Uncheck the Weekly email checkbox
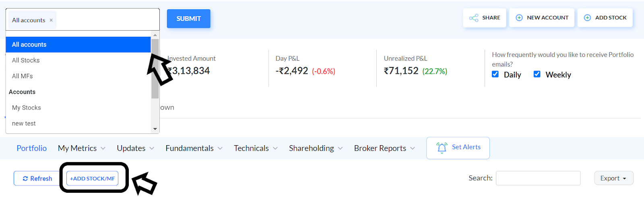Image resolution: width=644 pixels, height=198 pixels. (537, 74)
